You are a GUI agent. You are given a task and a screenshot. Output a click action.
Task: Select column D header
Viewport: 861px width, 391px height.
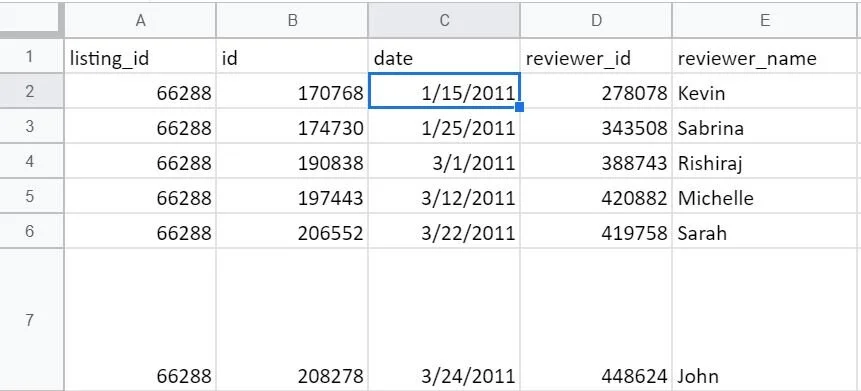pos(596,20)
